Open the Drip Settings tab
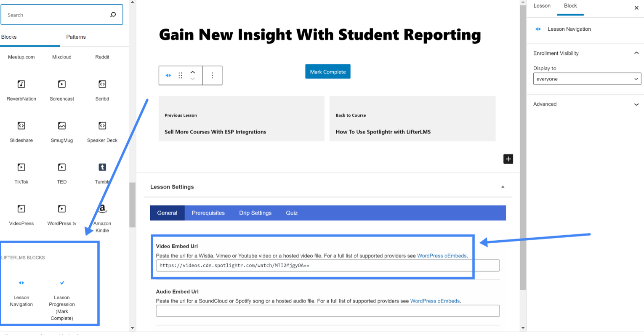The width and height of the screenshot is (644, 335). click(x=255, y=213)
